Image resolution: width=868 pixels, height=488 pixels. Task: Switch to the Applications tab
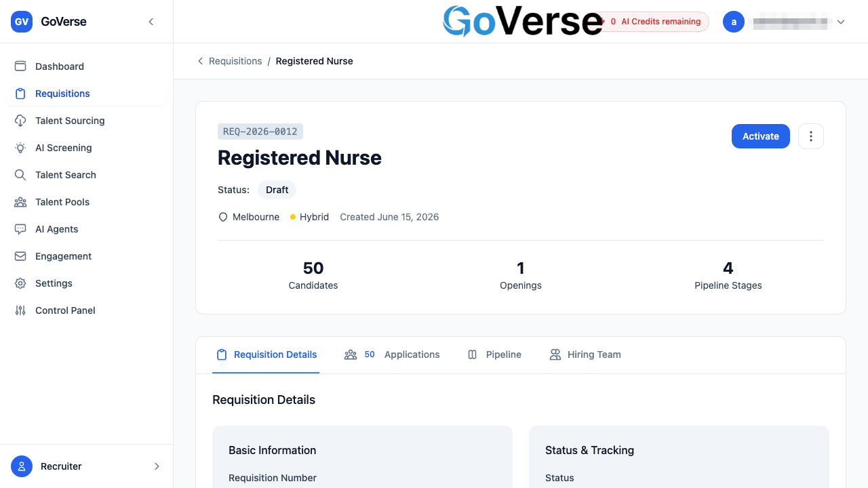pyautogui.click(x=392, y=354)
